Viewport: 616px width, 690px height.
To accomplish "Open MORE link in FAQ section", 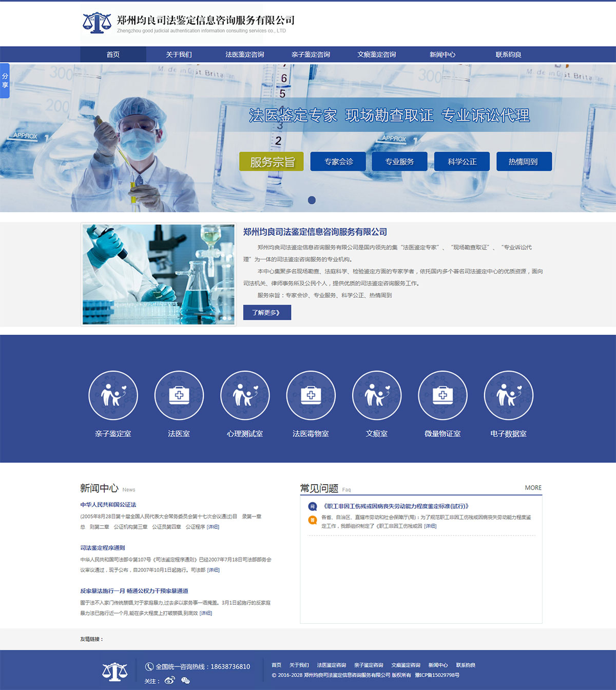I will tap(533, 488).
